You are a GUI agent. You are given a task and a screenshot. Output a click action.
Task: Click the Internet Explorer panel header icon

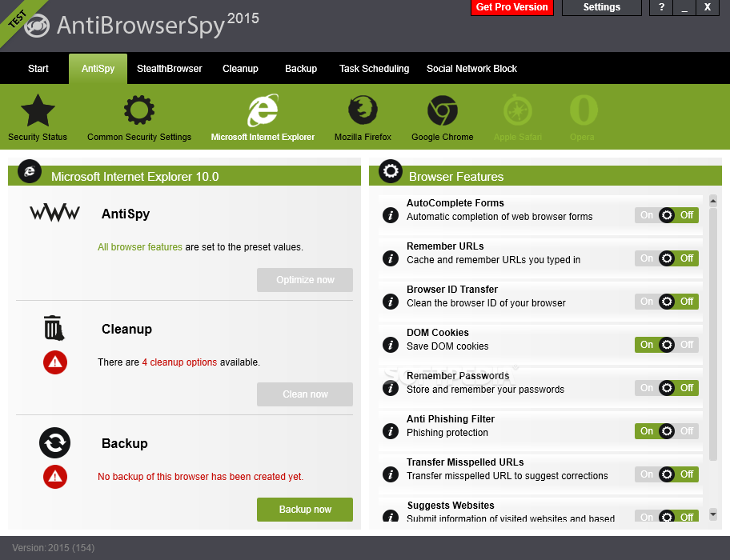point(30,171)
